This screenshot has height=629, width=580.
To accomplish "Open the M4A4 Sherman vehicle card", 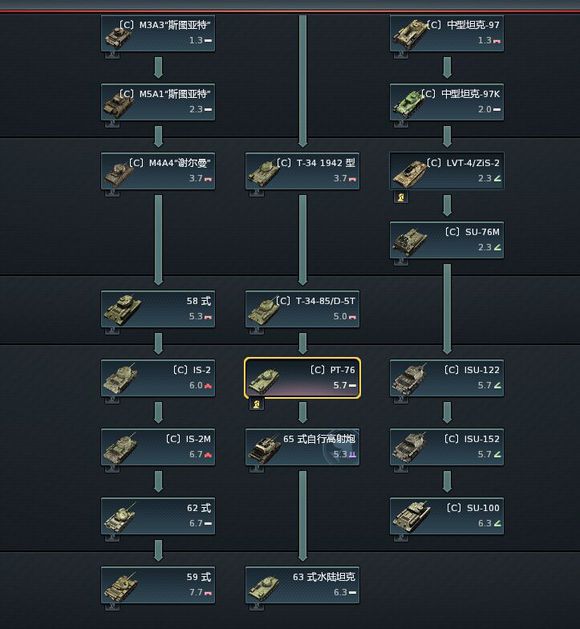I will 158,171.
